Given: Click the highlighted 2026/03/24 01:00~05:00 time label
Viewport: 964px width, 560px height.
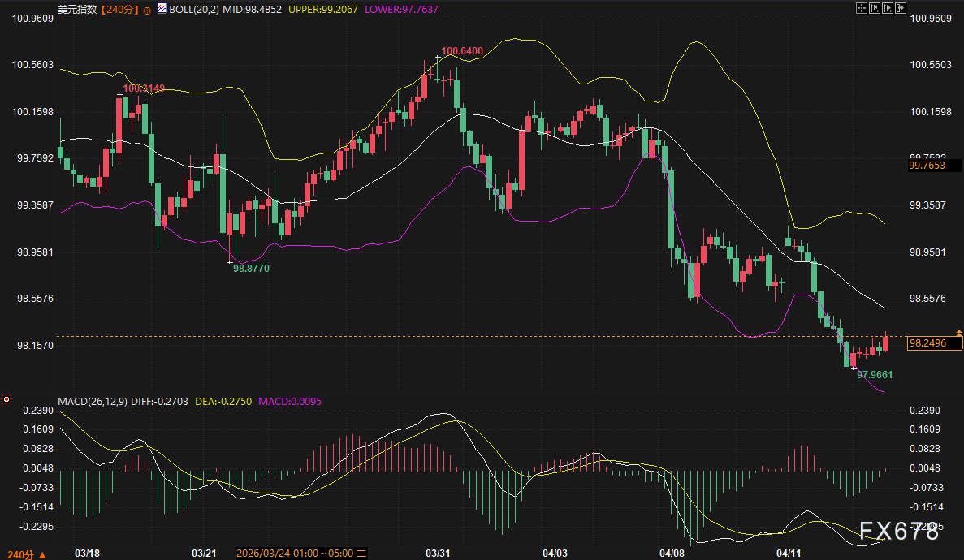Looking at the screenshot, I should [295, 553].
